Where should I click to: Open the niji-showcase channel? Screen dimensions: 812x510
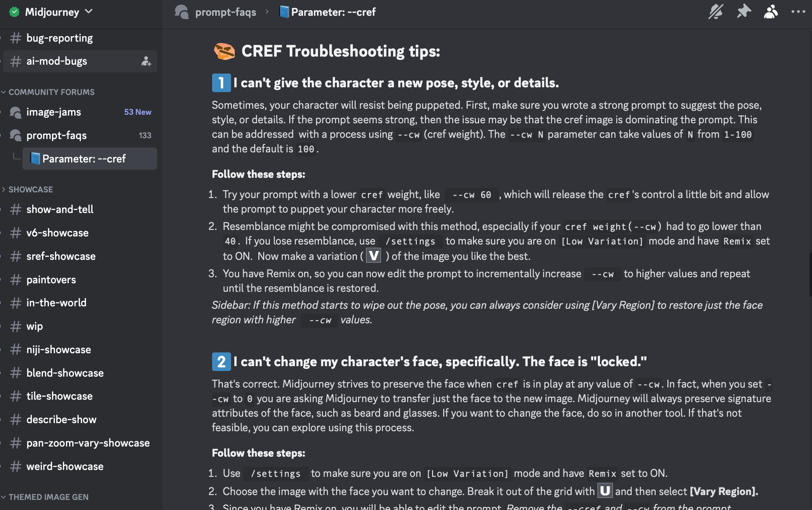coord(80,350)
